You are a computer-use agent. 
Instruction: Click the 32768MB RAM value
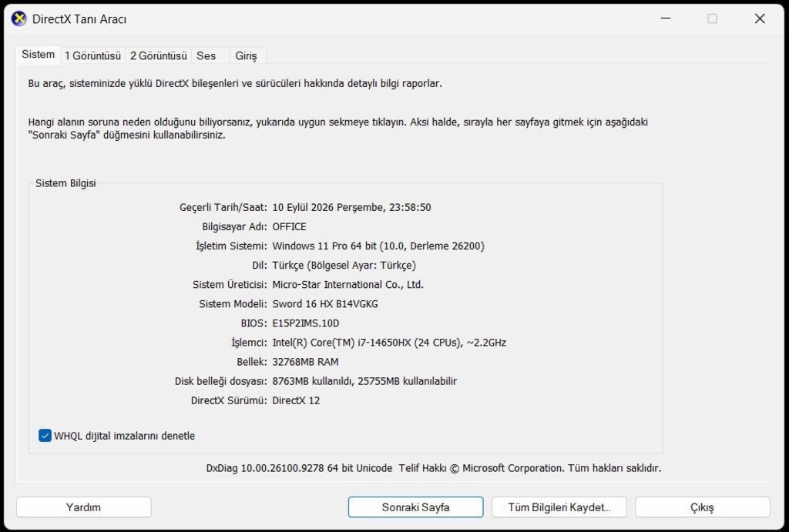point(305,362)
